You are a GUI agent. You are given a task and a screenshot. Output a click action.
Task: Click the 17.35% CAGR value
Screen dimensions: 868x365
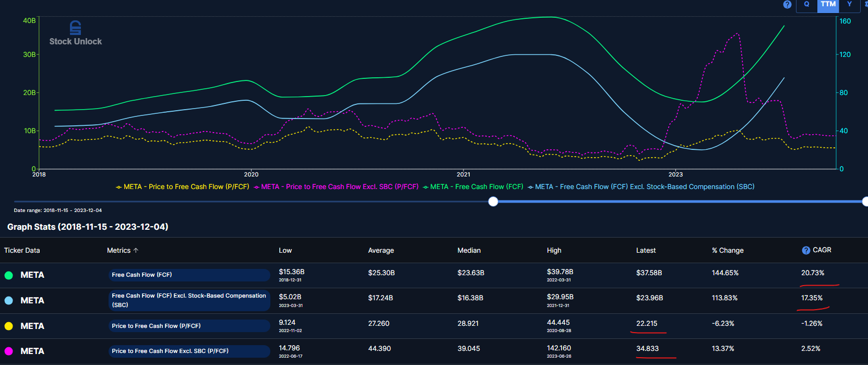tap(812, 298)
